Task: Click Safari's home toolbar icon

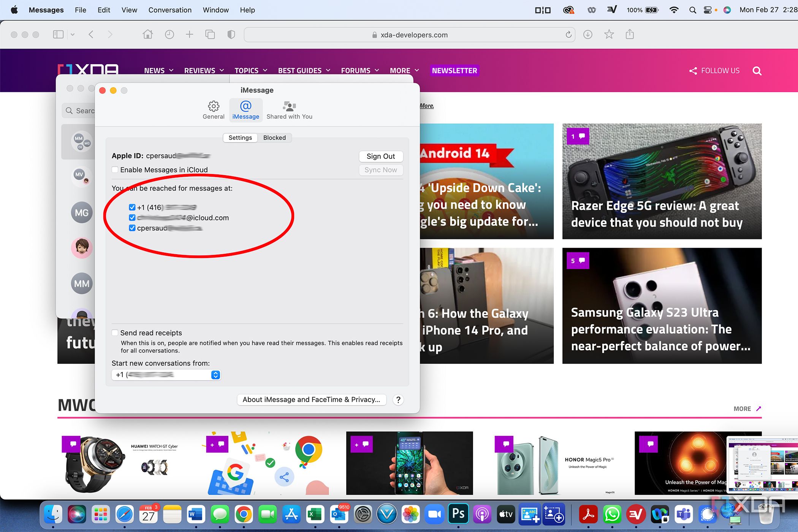Action: (147, 35)
